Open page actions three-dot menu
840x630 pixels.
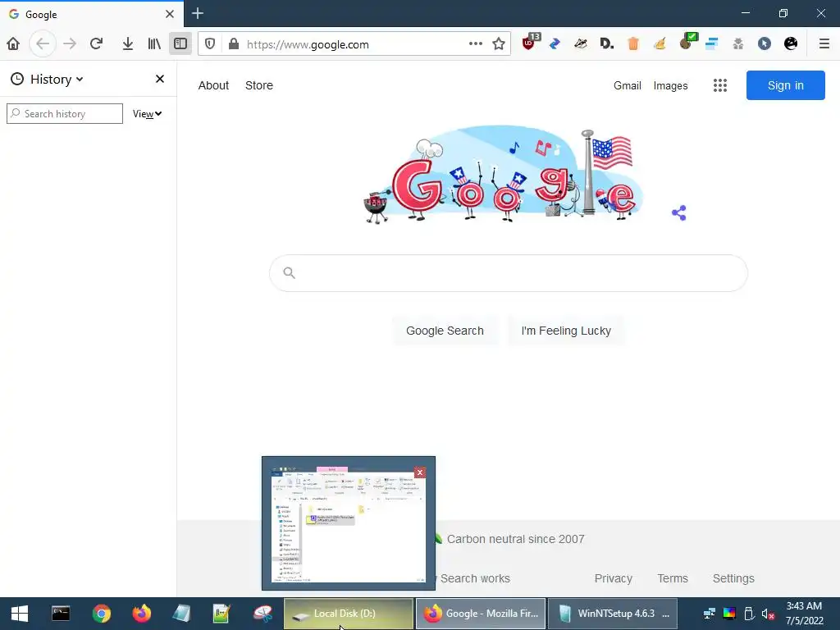(x=475, y=44)
